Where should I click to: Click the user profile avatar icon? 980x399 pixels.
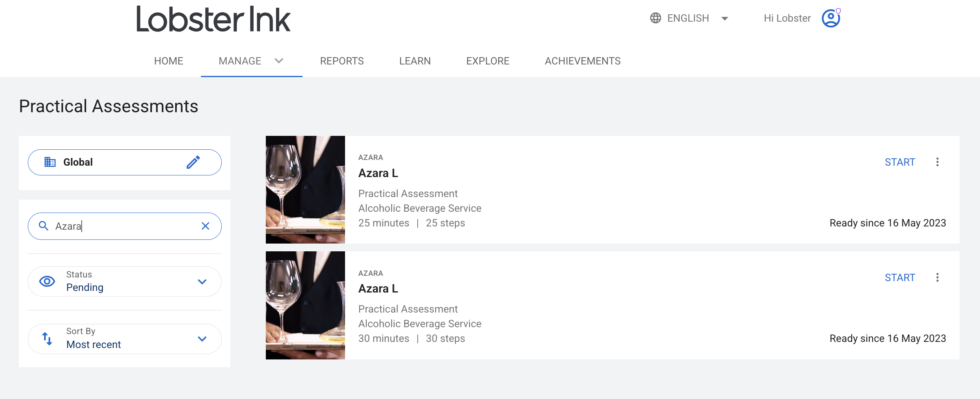pos(831,18)
